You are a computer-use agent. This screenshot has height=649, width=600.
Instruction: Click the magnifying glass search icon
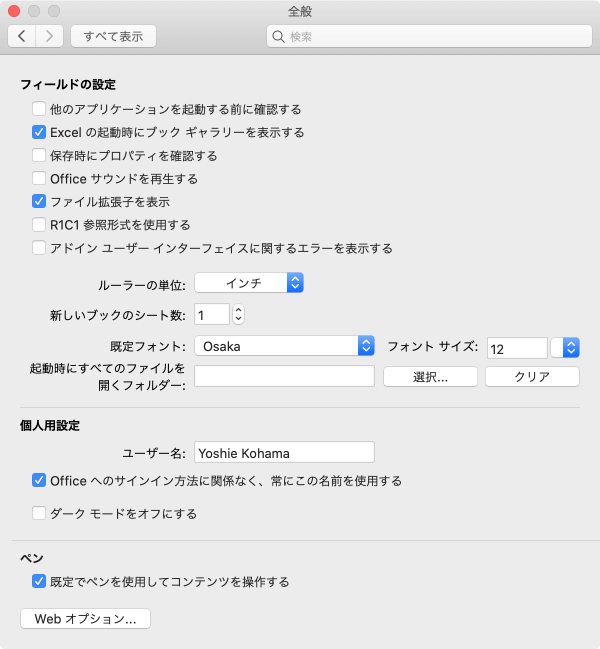click(x=278, y=37)
